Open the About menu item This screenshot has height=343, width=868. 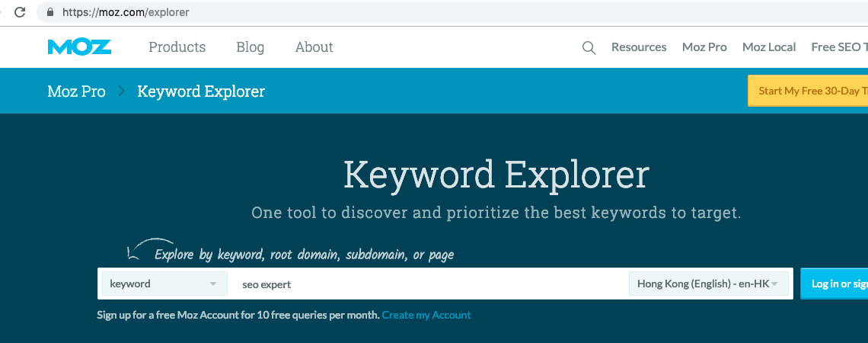314,47
